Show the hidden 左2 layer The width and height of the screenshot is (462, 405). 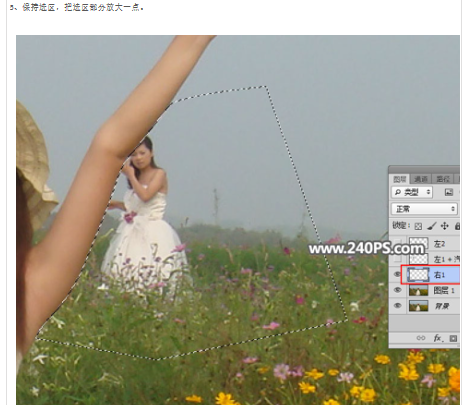pos(397,243)
